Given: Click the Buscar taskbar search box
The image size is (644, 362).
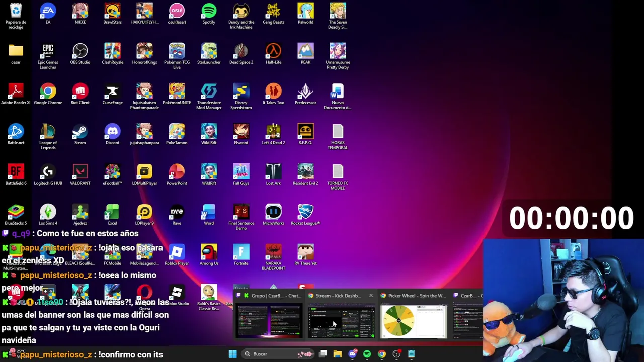Looking at the screenshot, I should pos(277,354).
